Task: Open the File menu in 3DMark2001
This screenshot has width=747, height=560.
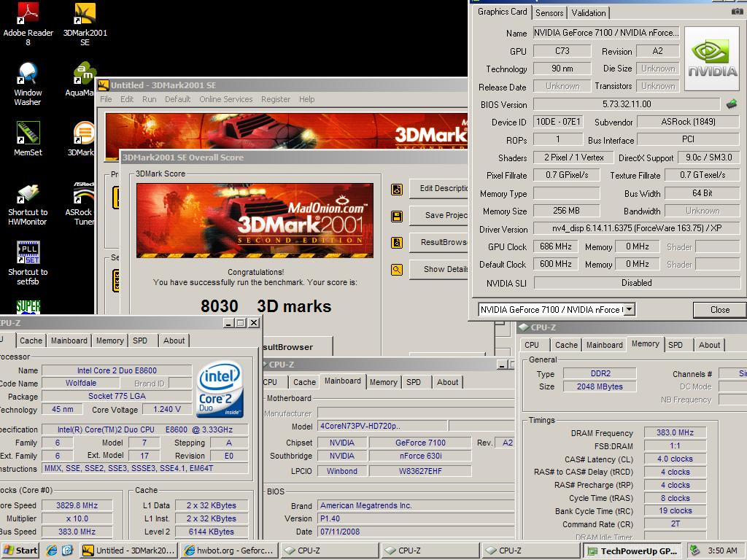Action: pos(106,99)
